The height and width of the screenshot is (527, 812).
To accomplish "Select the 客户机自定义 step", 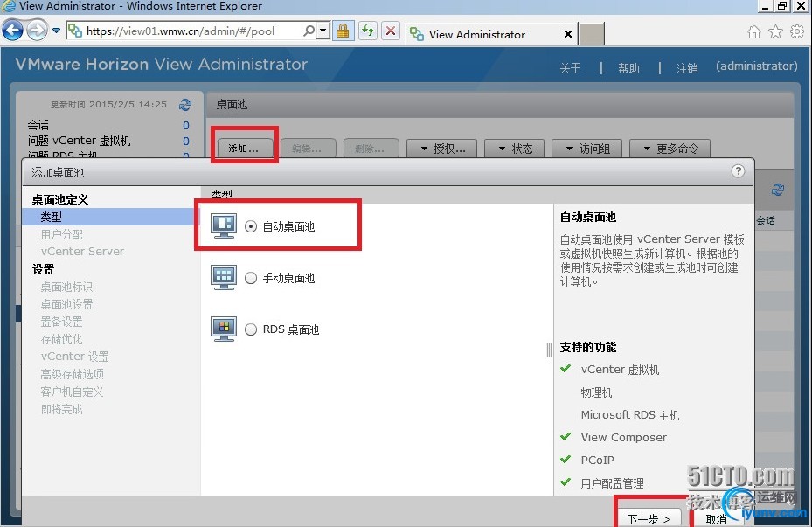I will [x=72, y=392].
